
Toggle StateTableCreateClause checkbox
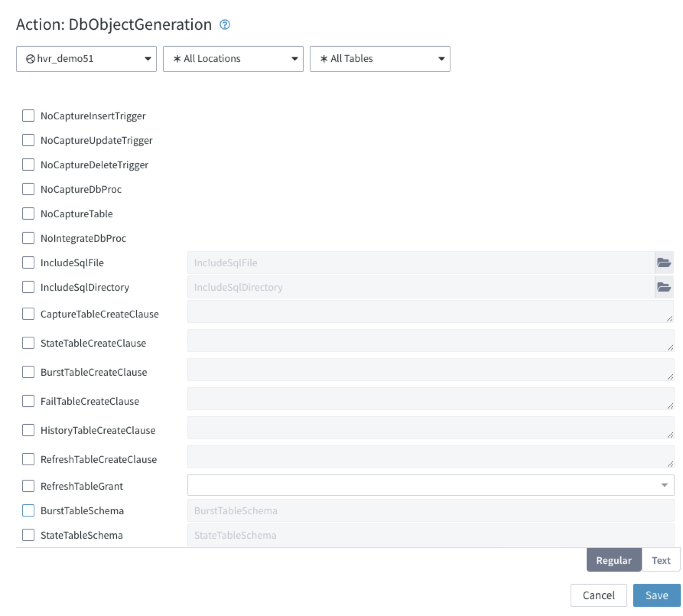pyautogui.click(x=28, y=343)
